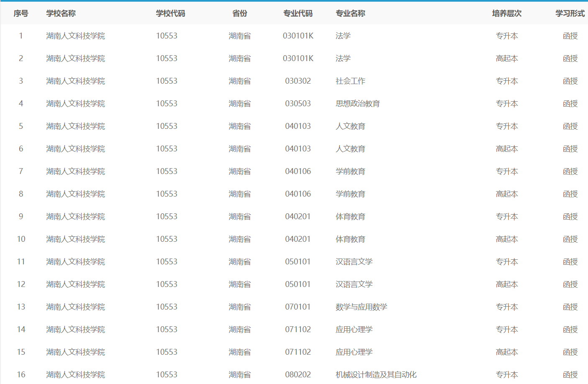The image size is (588, 384).
Task: Click major code 030503
Action: tap(298, 104)
